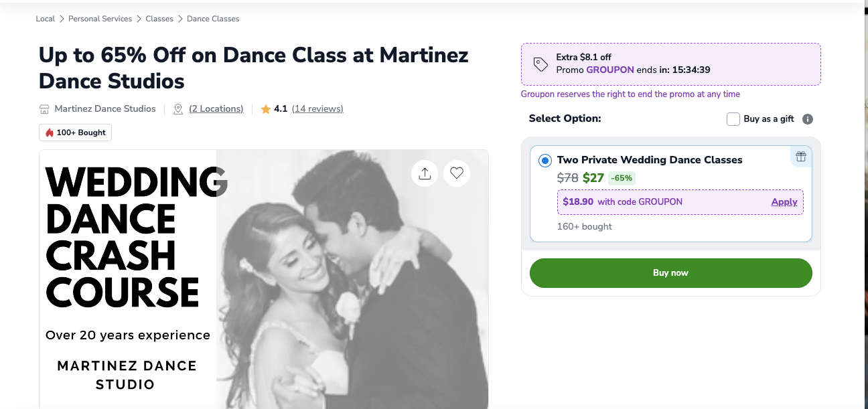Click the info icon beside Buy as a gift
868x409 pixels.
point(808,119)
